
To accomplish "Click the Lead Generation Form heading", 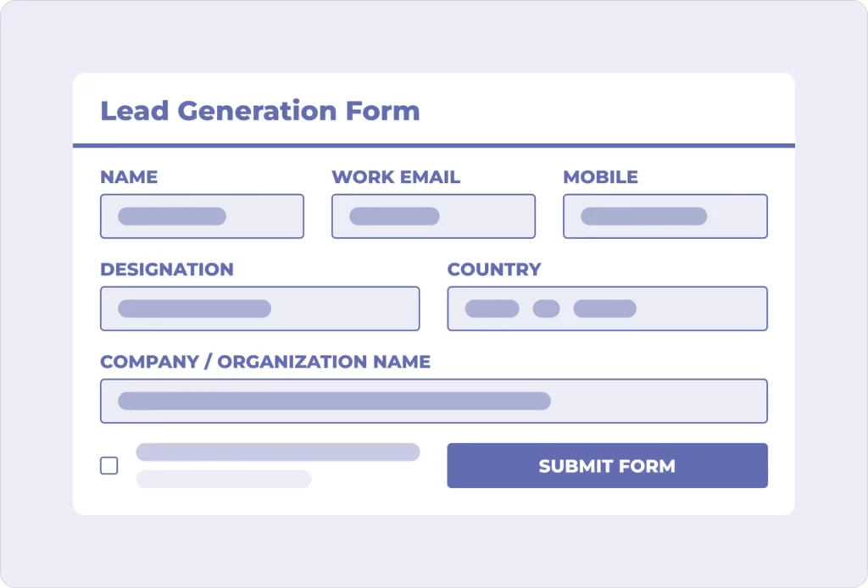I will coord(259,111).
